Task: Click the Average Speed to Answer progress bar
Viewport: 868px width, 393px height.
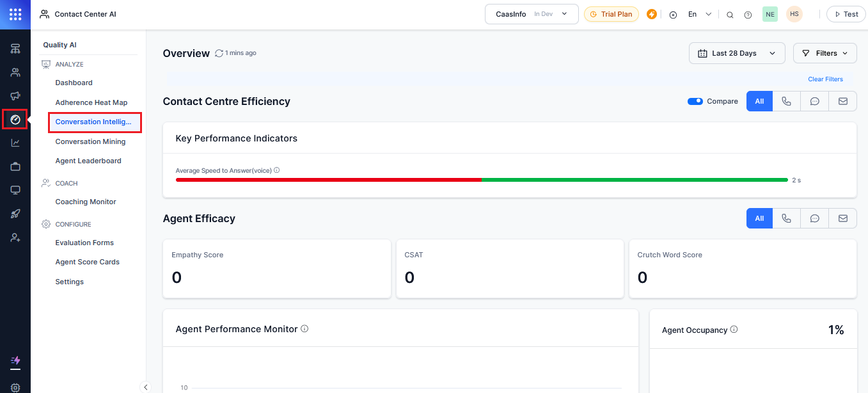Action: (x=481, y=180)
